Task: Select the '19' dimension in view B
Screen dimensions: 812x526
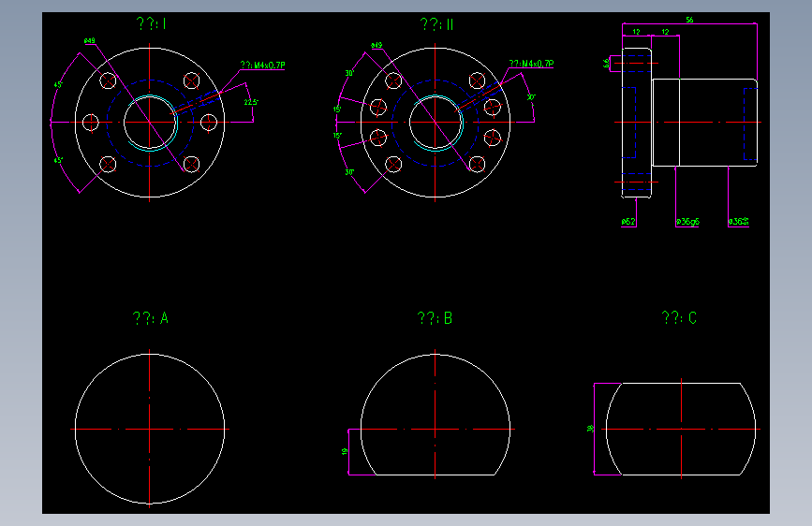Action: 345,451
